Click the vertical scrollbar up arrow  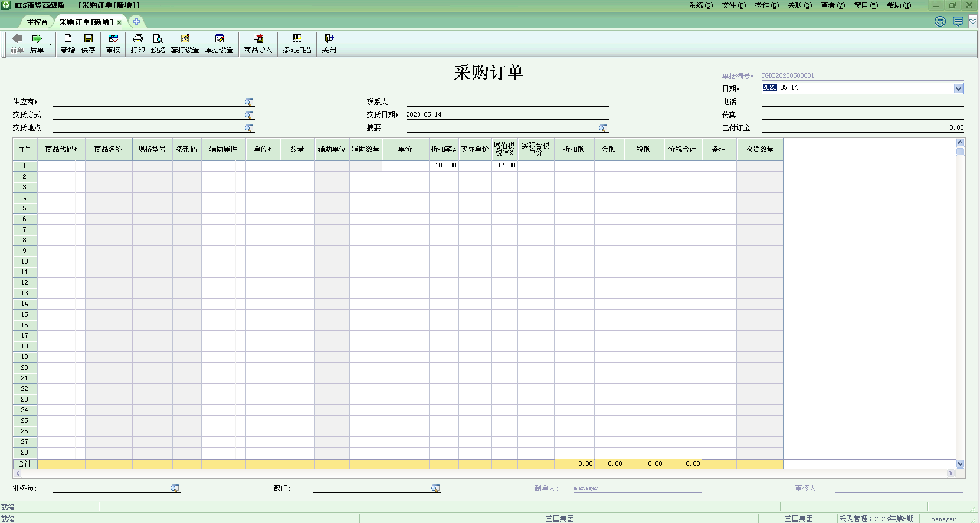click(960, 143)
